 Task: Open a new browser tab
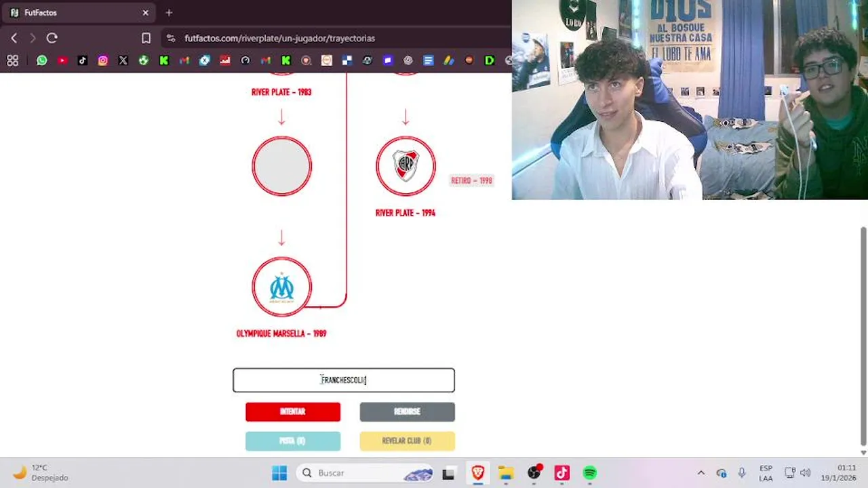pos(169,12)
